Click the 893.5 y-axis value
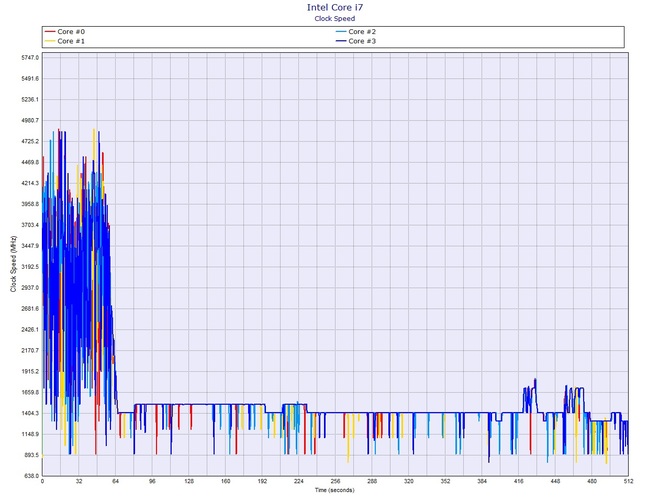The height and width of the screenshot is (502, 670). tap(31, 455)
